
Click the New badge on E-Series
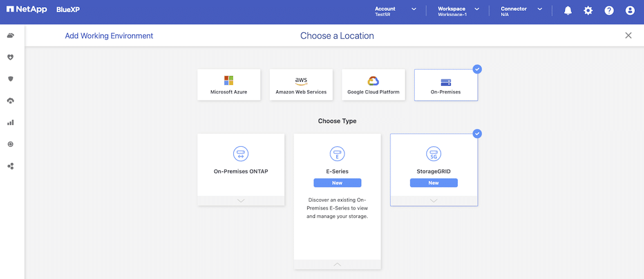click(337, 183)
